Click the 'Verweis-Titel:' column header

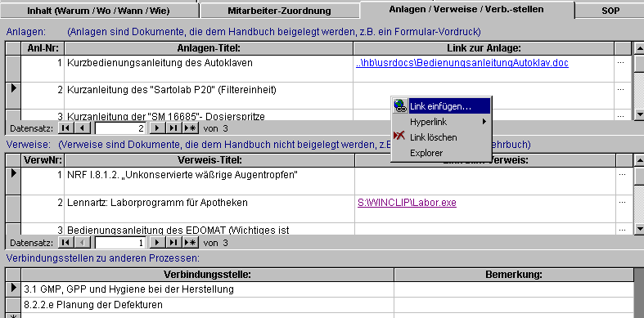point(209,160)
